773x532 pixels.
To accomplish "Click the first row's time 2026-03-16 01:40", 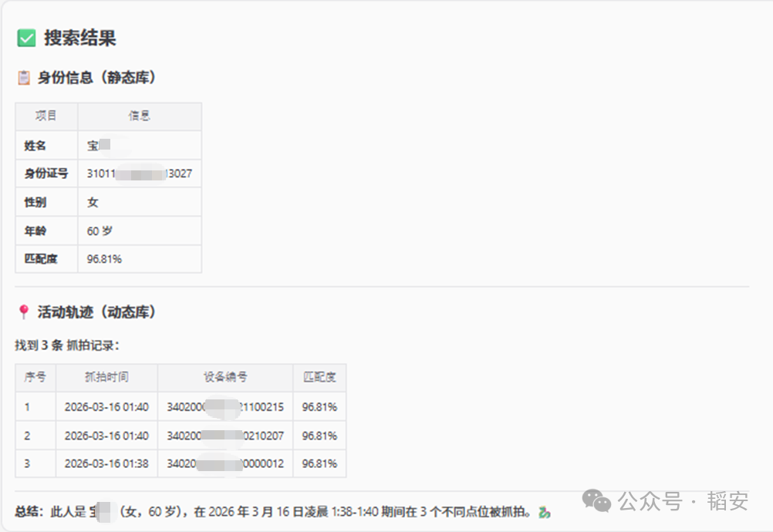I will point(106,407).
